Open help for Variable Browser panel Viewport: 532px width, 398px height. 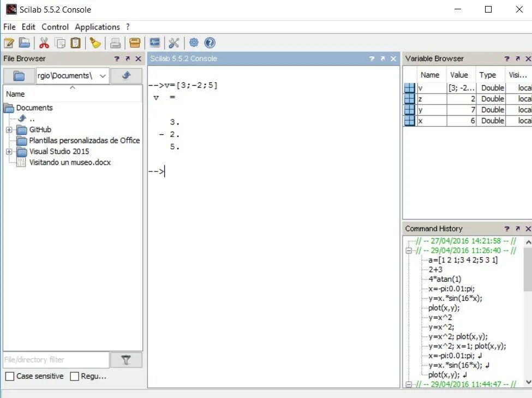tap(507, 59)
